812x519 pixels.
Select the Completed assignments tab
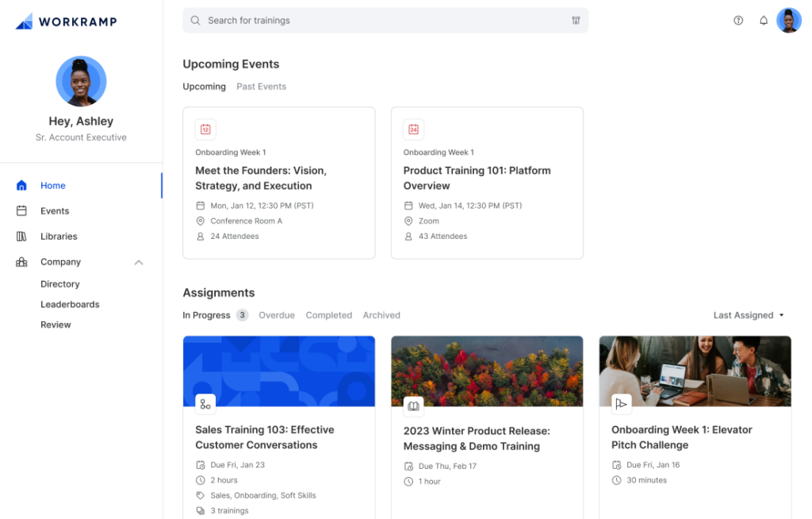328,315
